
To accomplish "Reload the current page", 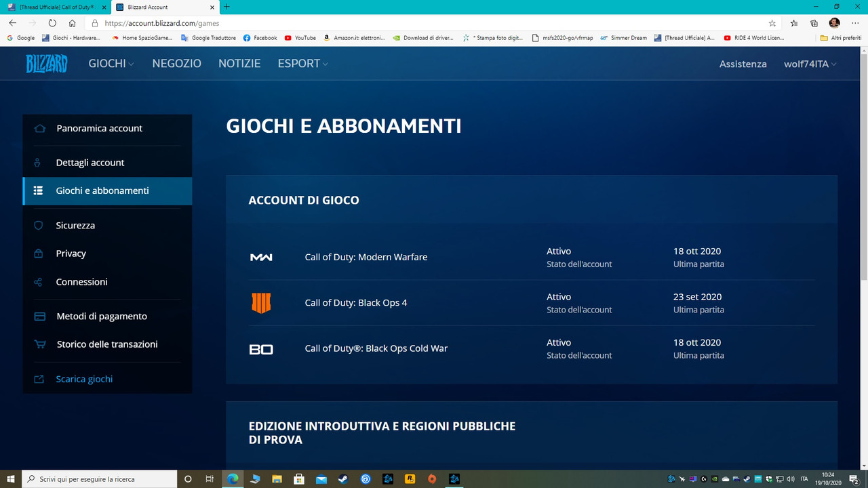I will 52,22.
